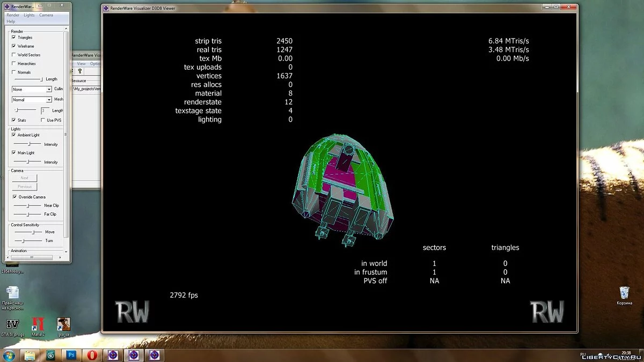The height and width of the screenshot is (362, 644).
Task: Open the Camera menu
Action: point(46,15)
